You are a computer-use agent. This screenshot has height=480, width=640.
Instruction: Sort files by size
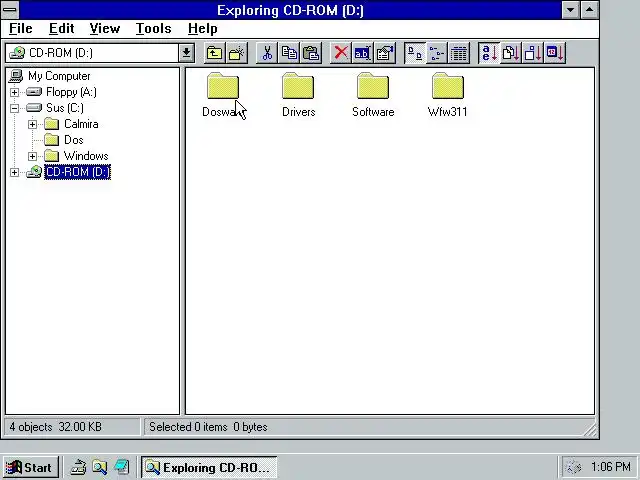(x=533, y=53)
